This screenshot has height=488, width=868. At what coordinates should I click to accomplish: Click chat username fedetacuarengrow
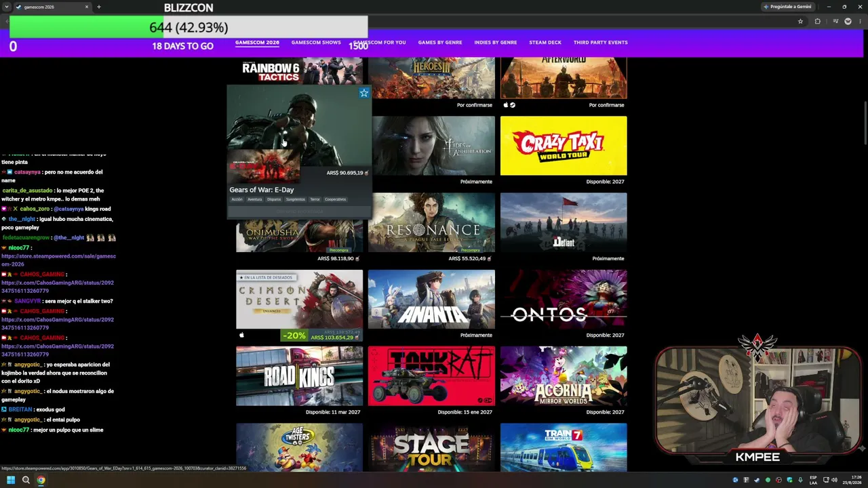(x=26, y=238)
